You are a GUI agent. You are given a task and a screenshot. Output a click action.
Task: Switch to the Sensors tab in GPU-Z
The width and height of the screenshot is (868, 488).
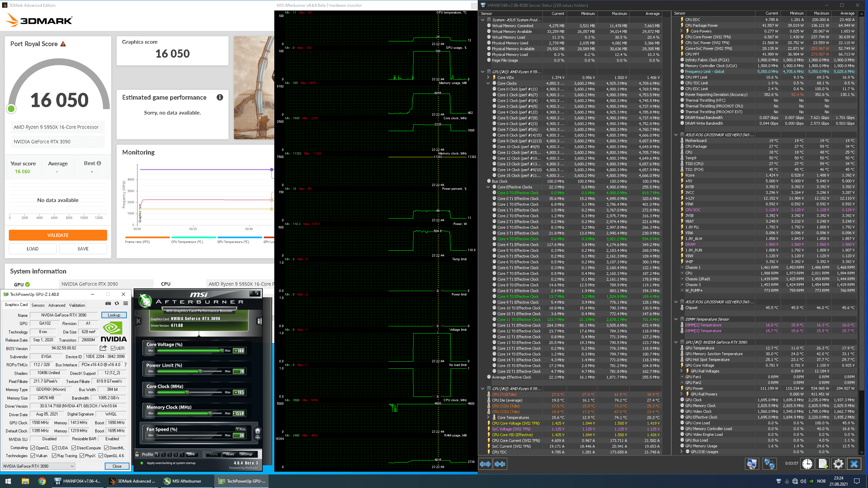38,305
